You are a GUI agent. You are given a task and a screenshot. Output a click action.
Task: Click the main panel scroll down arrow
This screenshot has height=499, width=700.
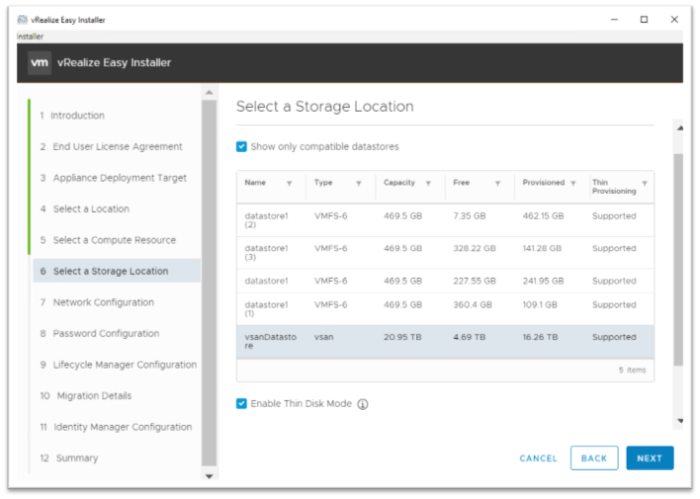pyautogui.click(x=680, y=421)
